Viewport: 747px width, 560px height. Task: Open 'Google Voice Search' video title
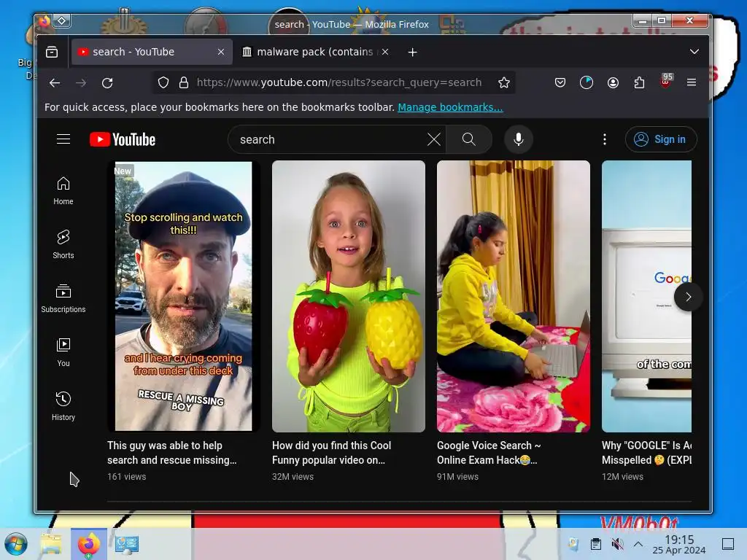(x=489, y=453)
